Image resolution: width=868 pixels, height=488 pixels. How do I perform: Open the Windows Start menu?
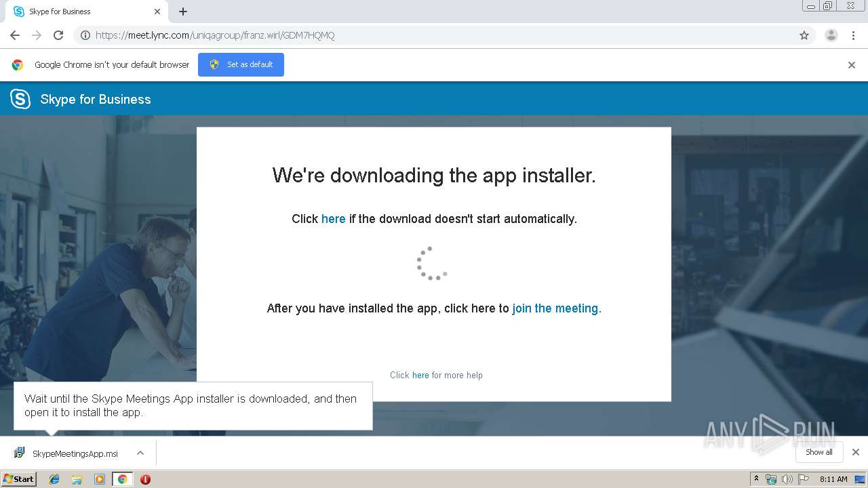click(x=19, y=479)
